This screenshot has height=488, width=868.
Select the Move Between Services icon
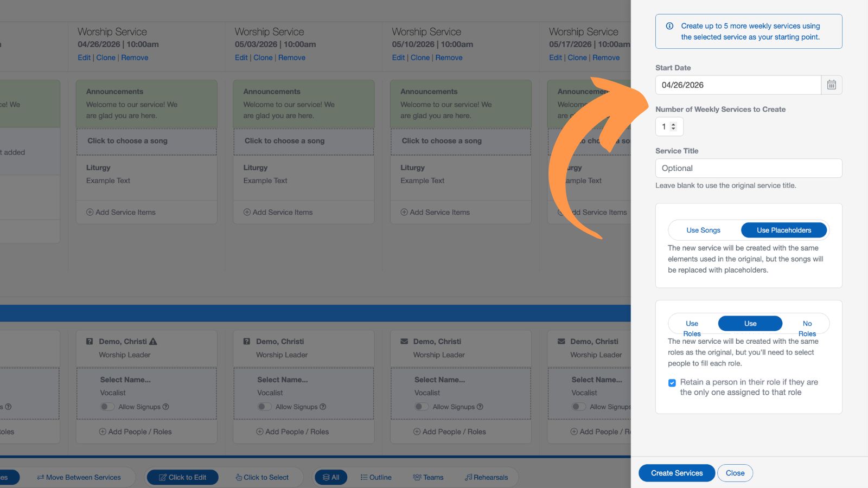[40, 477]
